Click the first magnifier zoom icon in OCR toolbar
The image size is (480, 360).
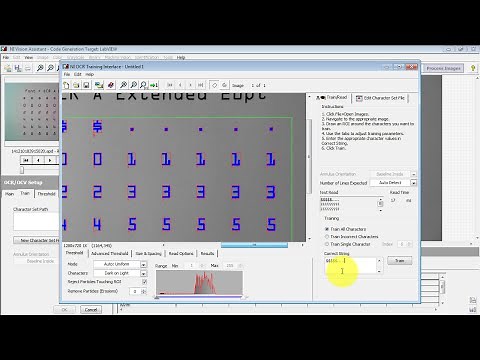coord(123,85)
